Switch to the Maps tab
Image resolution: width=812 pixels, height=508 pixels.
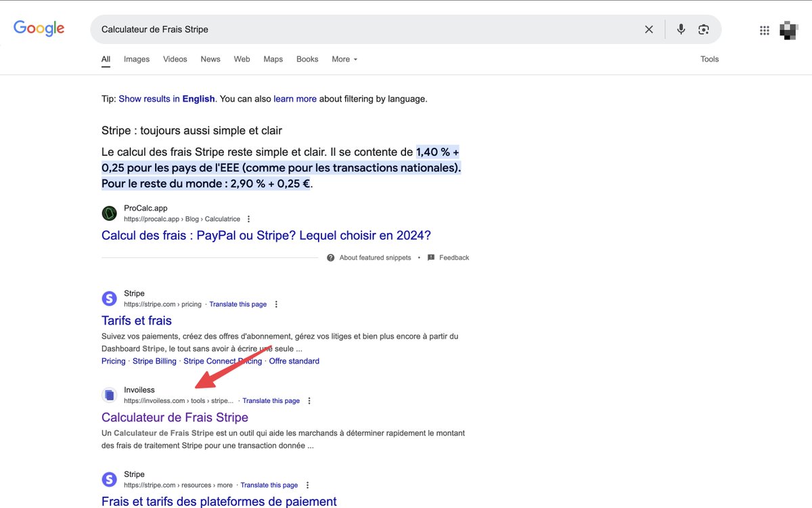tap(273, 59)
